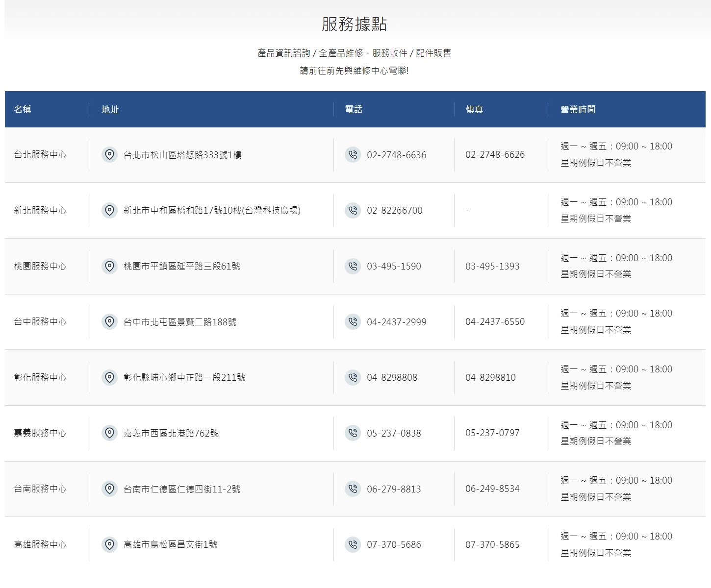The width and height of the screenshot is (711, 588).
Task: Dial the 台中 phone number 04-2437-2999
Action: [396, 322]
